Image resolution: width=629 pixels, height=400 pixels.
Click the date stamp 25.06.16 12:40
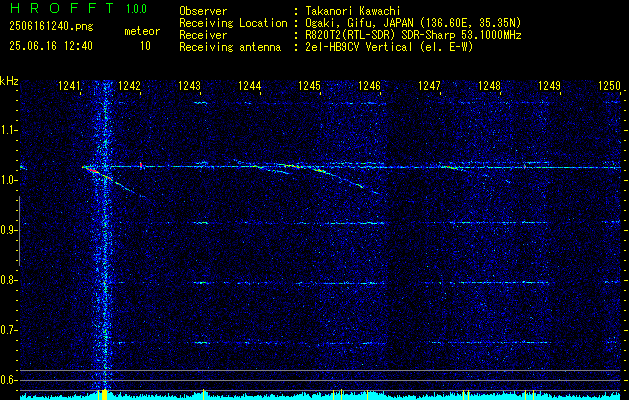click(x=51, y=46)
